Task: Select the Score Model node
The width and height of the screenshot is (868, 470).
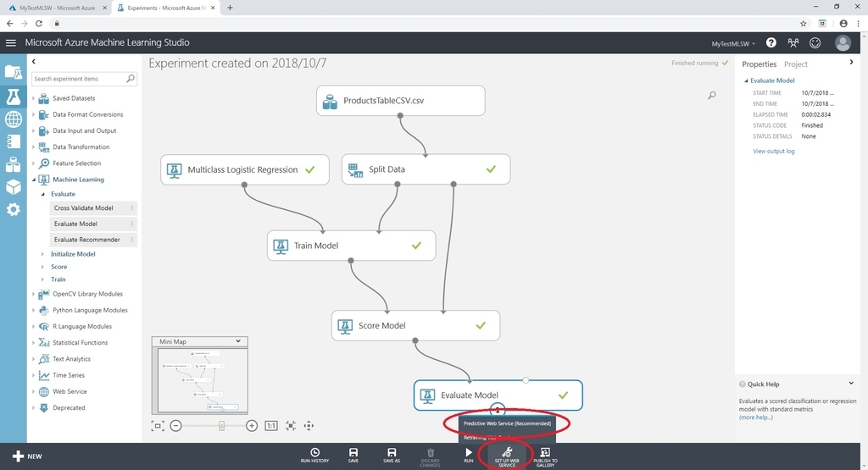Action: point(415,326)
